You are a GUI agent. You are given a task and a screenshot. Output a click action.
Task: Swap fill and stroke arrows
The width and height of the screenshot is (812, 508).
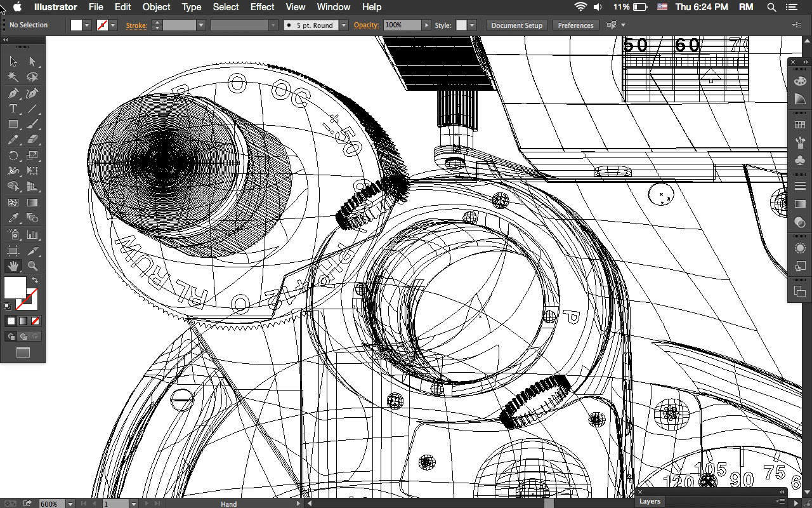35,280
